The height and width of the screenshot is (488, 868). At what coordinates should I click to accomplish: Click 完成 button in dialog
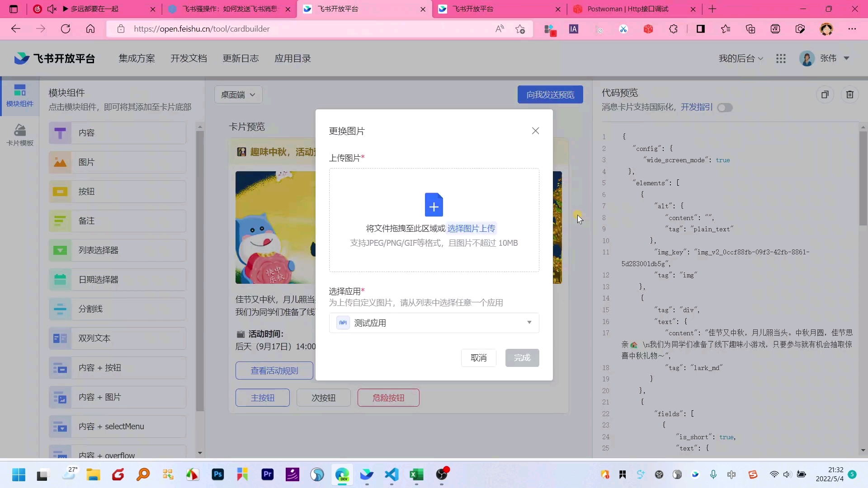point(522,358)
